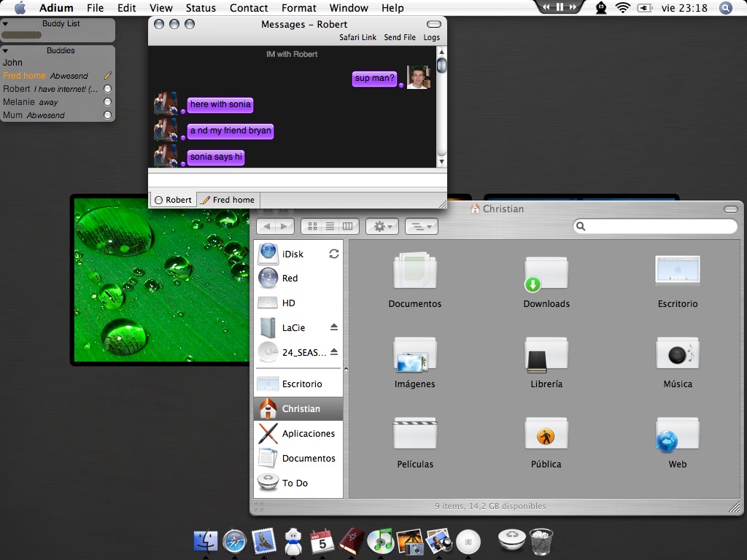This screenshot has width=747, height=560.
Task: Click Mum's status circle in Buddy List
Action: (108, 114)
